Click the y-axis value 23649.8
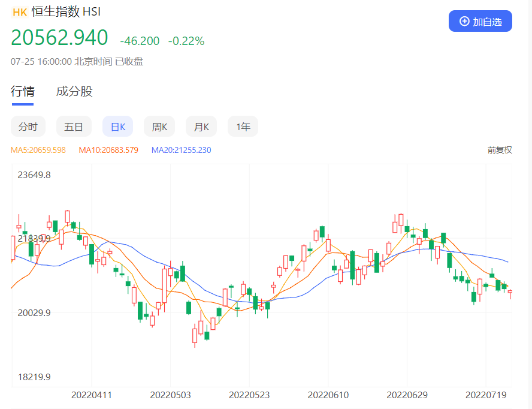This screenshot has height=409, width=532. pyautogui.click(x=34, y=175)
